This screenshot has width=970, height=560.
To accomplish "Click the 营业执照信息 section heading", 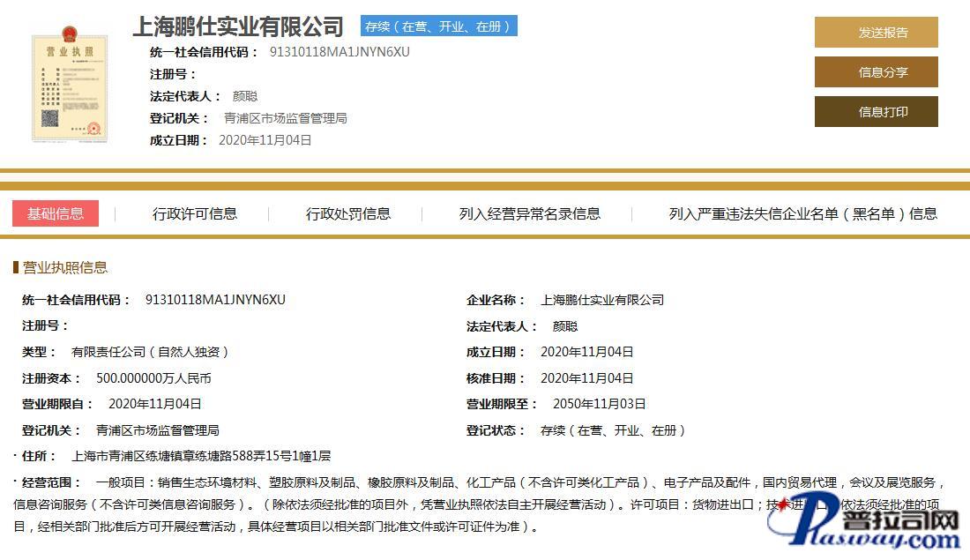I will (64, 267).
